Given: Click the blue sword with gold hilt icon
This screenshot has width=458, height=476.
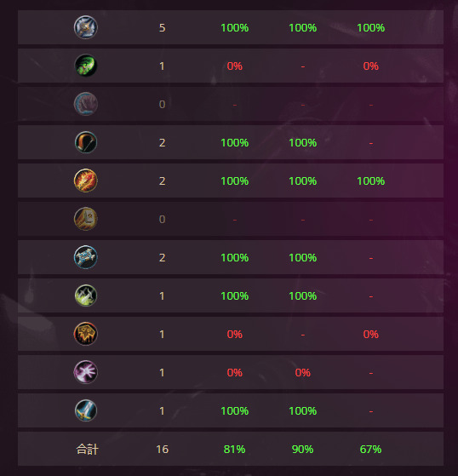Looking at the screenshot, I should coord(86,410).
